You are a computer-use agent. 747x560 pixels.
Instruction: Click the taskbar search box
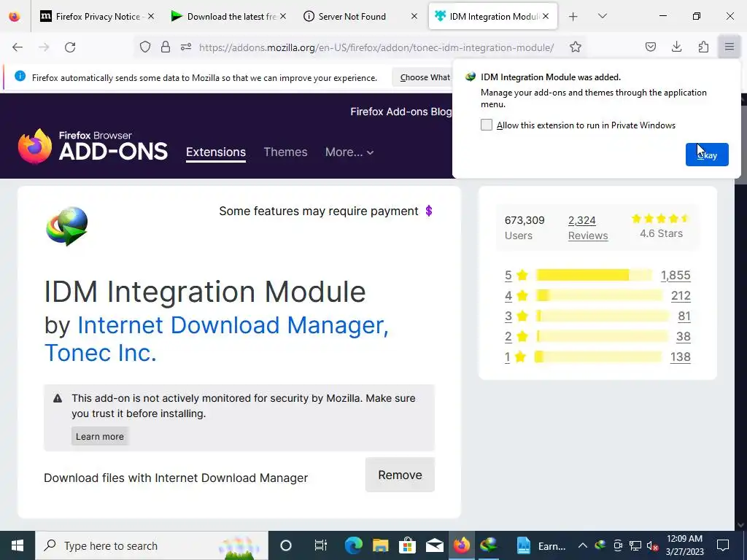point(152,545)
